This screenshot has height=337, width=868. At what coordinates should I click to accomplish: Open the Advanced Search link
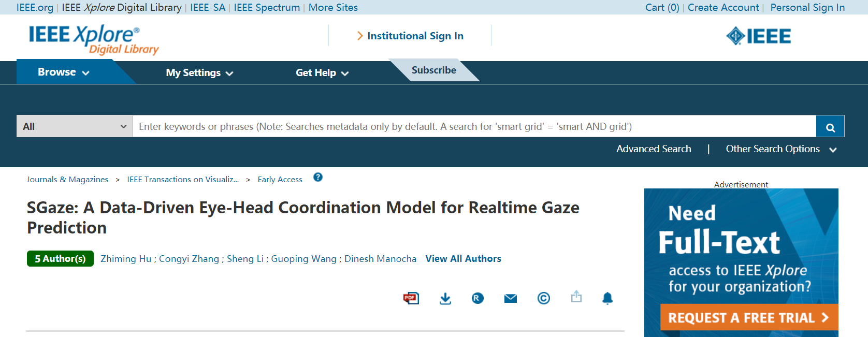654,149
